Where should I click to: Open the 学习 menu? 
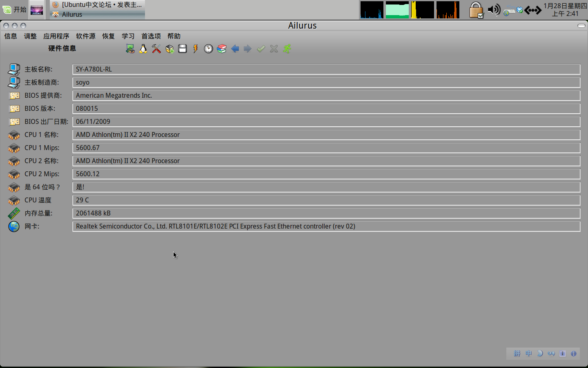(128, 36)
